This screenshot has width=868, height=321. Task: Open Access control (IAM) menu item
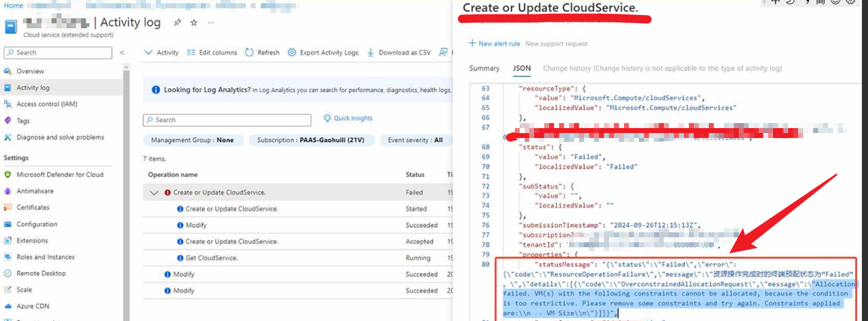click(x=47, y=104)
